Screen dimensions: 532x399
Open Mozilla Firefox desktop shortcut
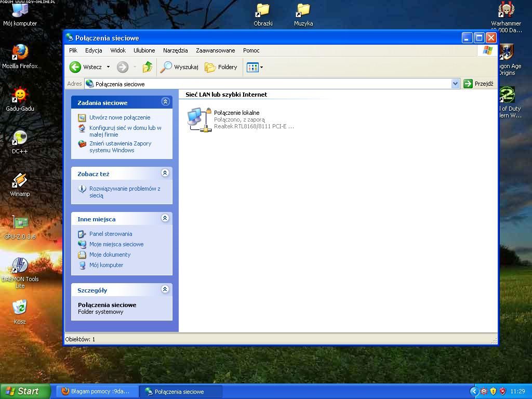pyautogui.click(x=20, y=52)
